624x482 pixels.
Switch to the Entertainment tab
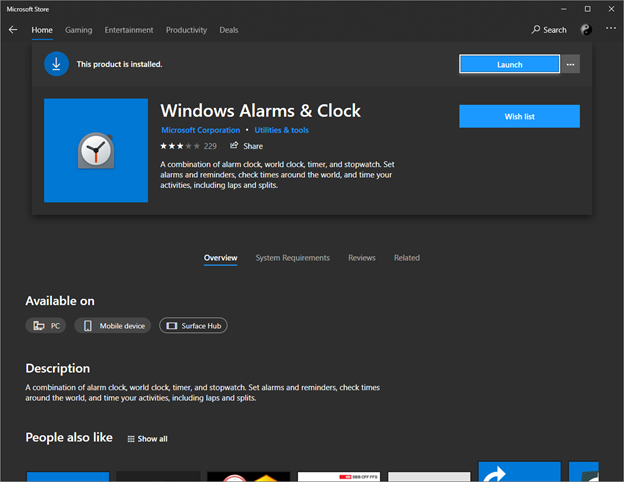click(x=129, y=30)
